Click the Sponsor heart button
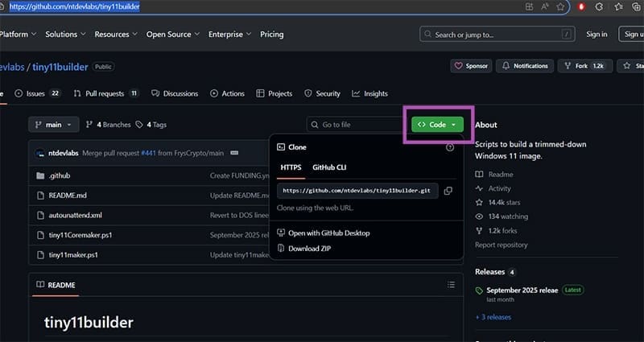The height and width of the screenshot is (342, 644). [472, 66]
